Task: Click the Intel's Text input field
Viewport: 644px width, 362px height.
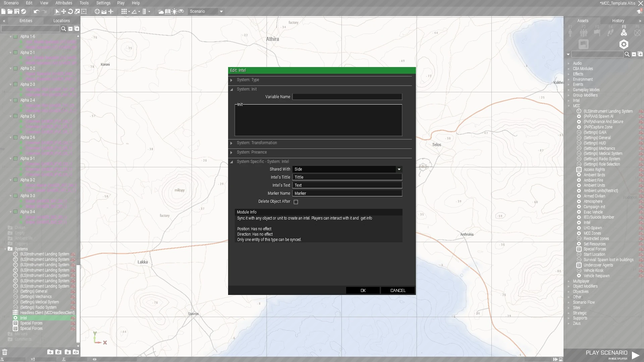Action: click(x=347, y=185)
